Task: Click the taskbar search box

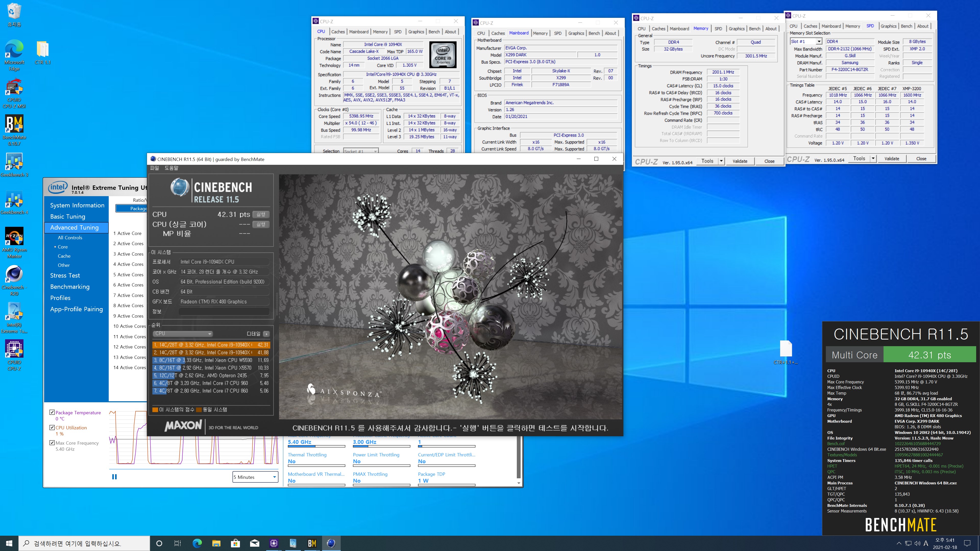Action: [x=84, y=543]
